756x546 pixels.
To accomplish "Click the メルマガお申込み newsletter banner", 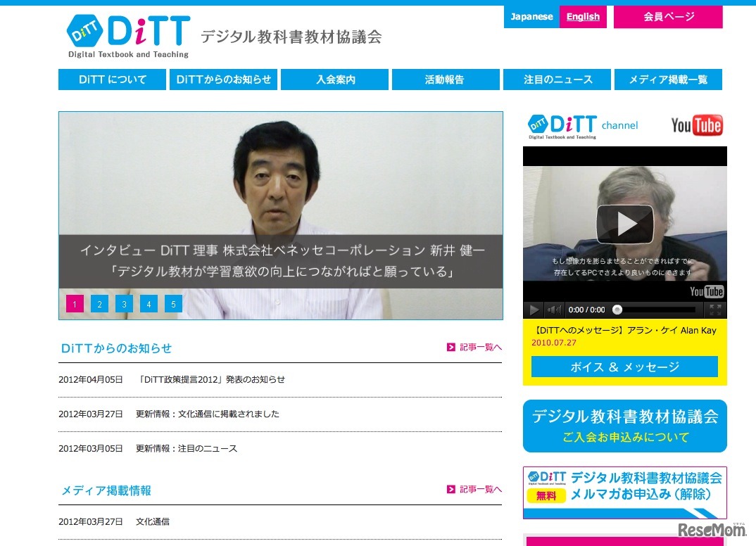I will click(624, 493).
